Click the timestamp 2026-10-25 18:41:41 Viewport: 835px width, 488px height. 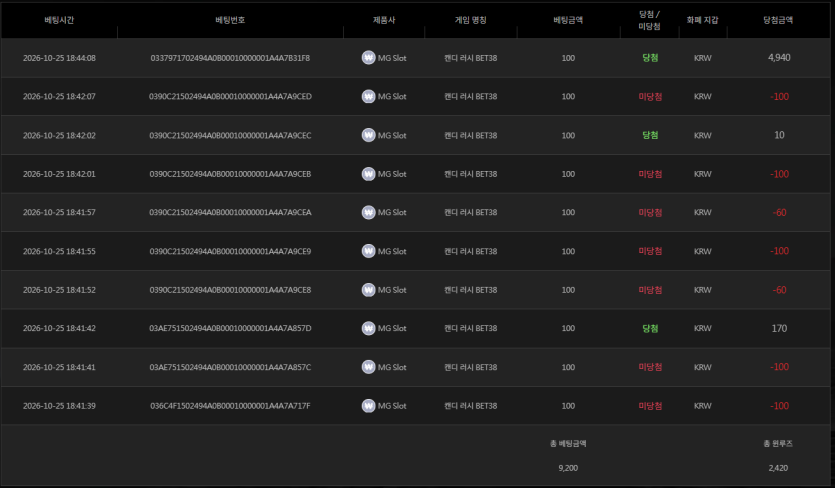point(59,367)
